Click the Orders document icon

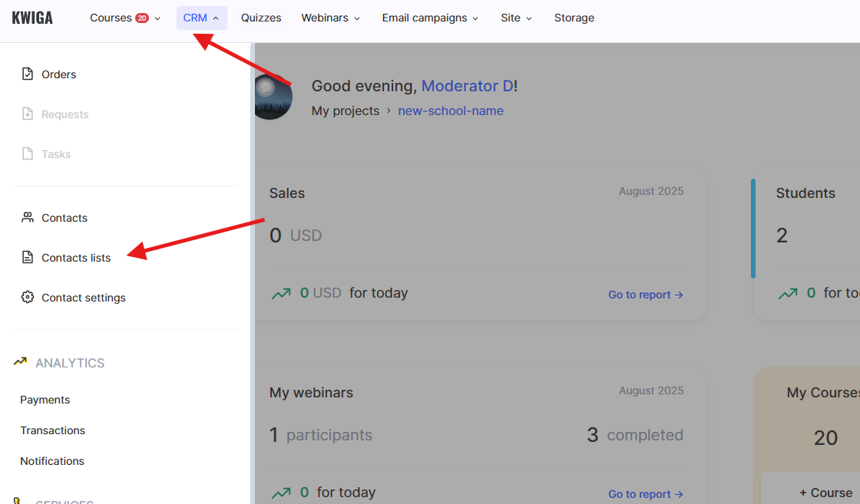click(x=28, y=74)
